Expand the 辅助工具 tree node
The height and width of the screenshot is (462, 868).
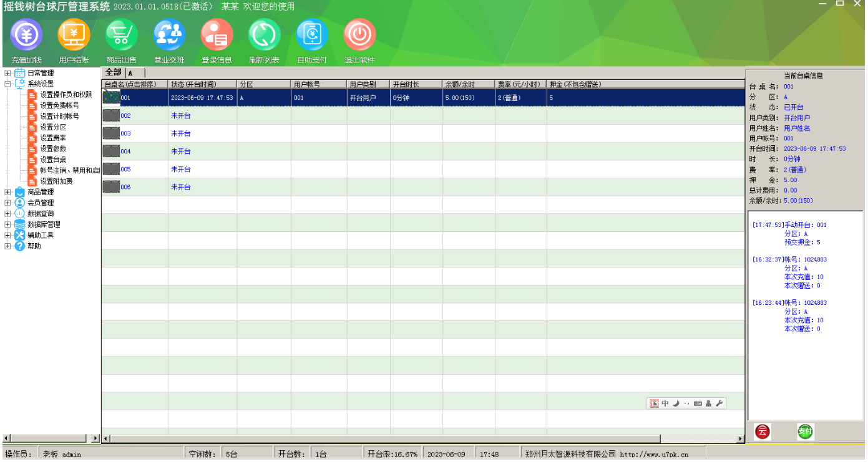pyautogui.click(x=7, y=235)
